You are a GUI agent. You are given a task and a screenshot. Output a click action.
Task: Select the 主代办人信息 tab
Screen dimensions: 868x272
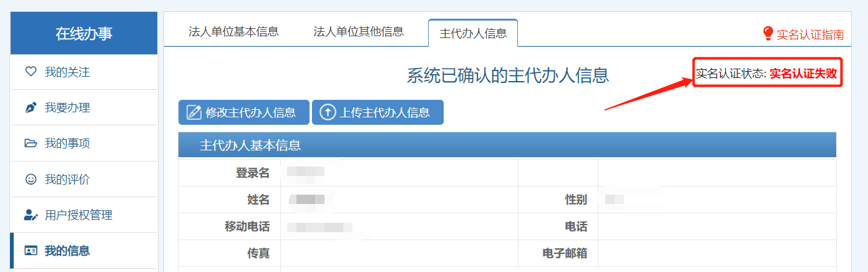click(x=473, y=34)
